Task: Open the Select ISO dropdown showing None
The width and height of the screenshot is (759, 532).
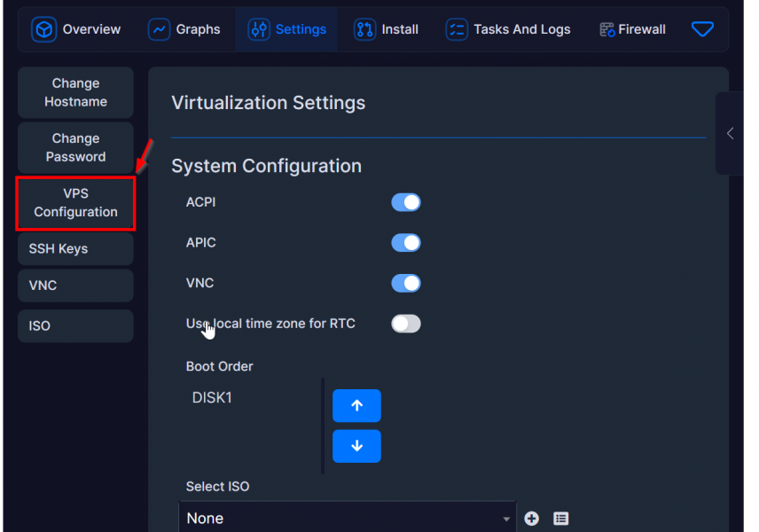Action: coord(347,518)
